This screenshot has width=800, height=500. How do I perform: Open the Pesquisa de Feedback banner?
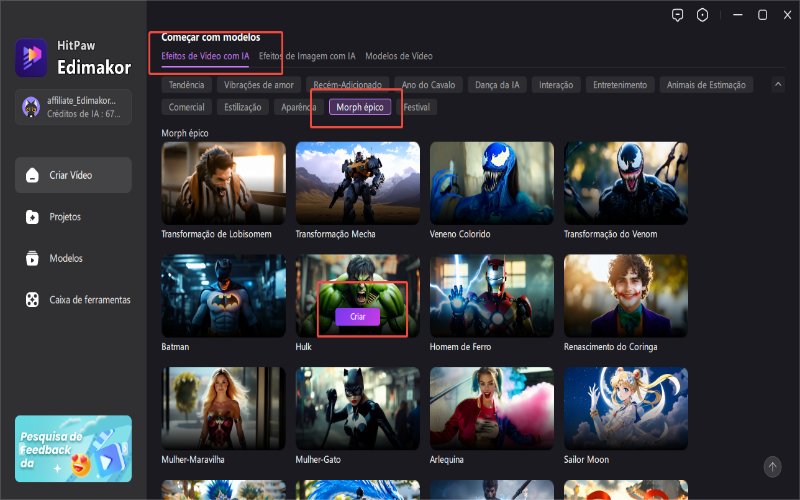click(73, 448)
